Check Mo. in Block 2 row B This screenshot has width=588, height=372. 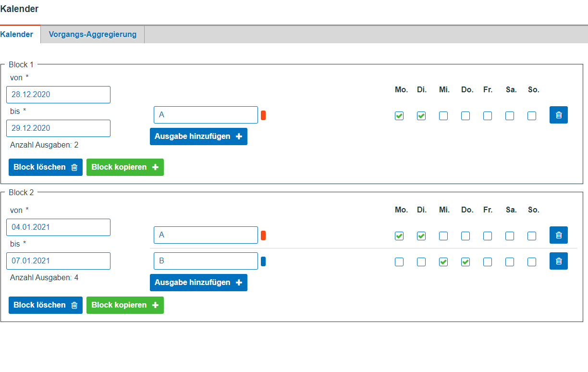(399, 262)
